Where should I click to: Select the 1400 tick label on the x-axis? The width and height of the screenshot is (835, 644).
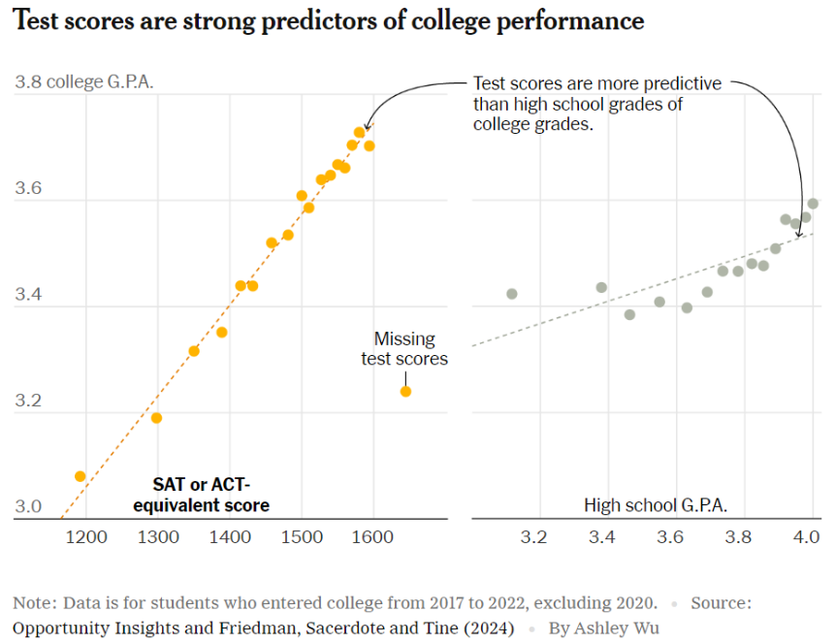coord(230,537)
